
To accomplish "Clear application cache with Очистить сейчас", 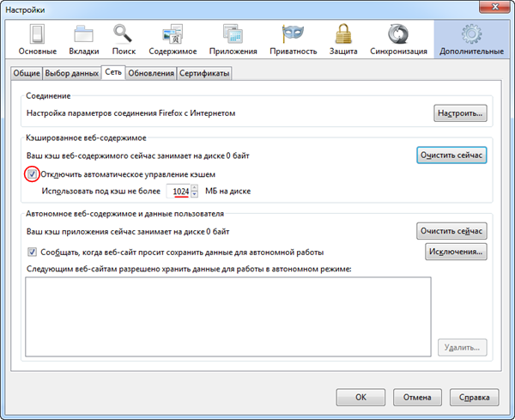I will click(x=451, y=231).
